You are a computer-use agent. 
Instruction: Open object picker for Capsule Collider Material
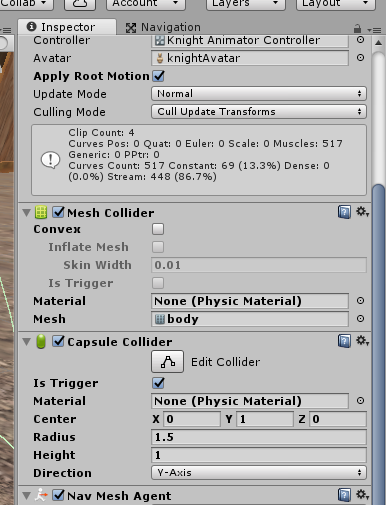pos(360,401)
